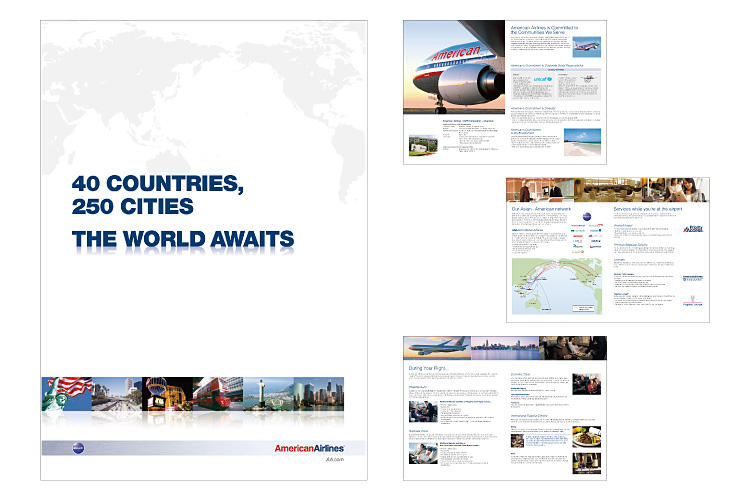Click the blue rectangular logo below Priority Access
The image size is (750, 500).
692,278
